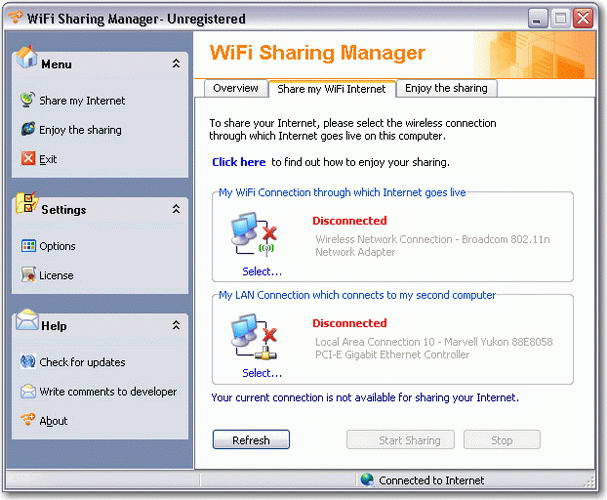This screenshot has width=607, height=500.
Task: Click the Stop button
Action: click(x=502, y=440)
